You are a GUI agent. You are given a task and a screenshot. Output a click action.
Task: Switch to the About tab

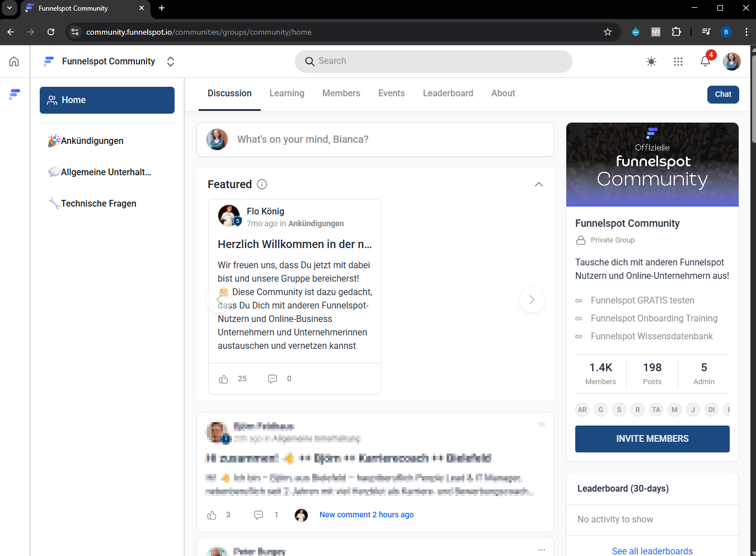click(x=503, y=94)
